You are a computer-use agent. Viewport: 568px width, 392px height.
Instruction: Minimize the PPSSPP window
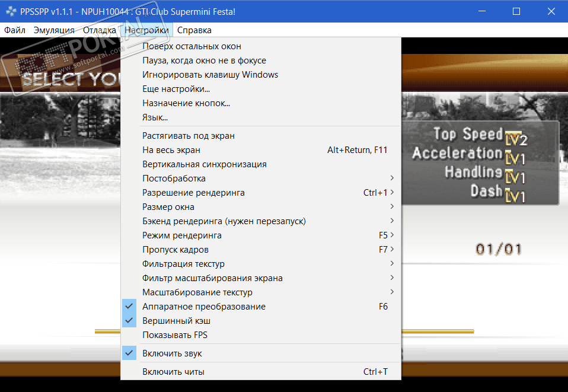482,11
